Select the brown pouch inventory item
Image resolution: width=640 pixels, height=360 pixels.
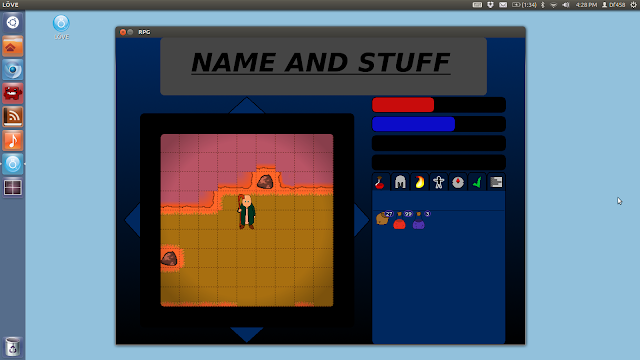point(383,218)
